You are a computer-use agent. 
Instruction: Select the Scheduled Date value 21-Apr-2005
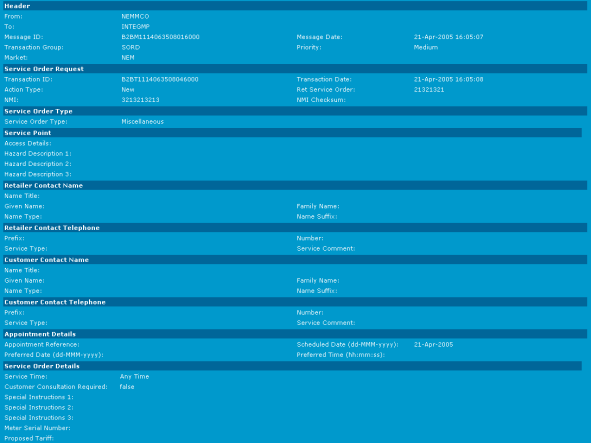433,345
